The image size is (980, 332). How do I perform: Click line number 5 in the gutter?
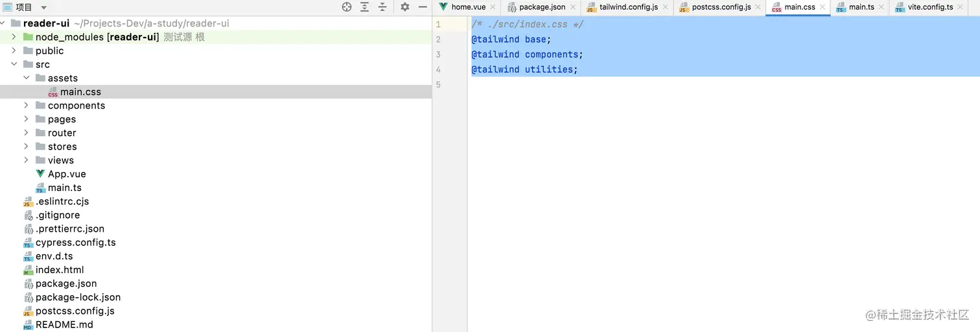click(439, 85)
